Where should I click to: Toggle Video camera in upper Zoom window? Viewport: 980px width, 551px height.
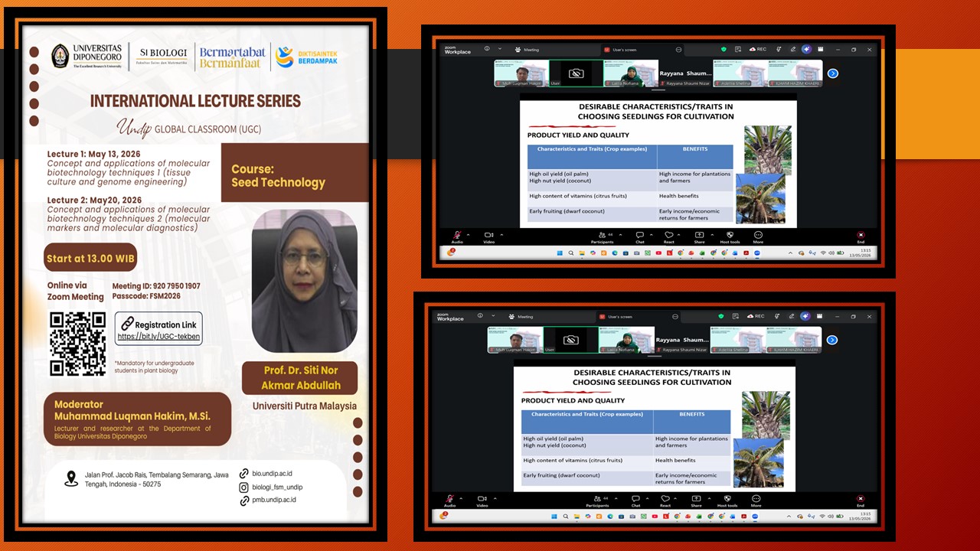[488, 235]
